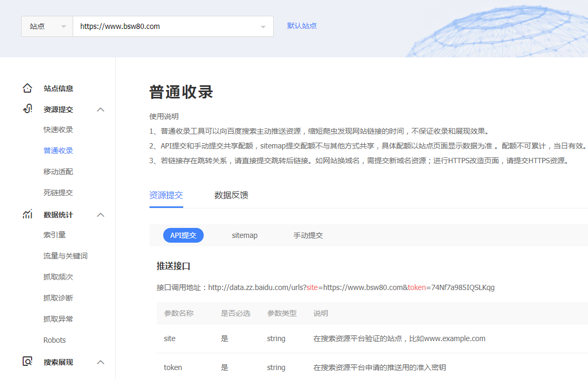Click the 'site' parameter name cell
This screenshot has height=379, width=588.
click(170, 338)
